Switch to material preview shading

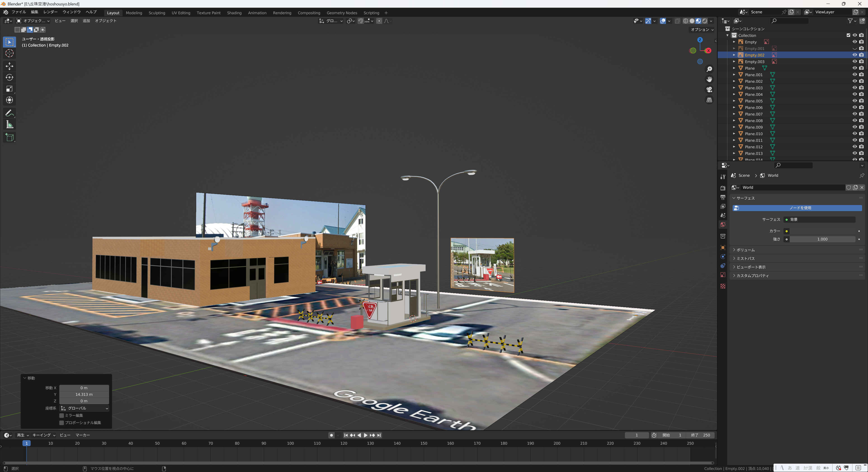point(698,21)
